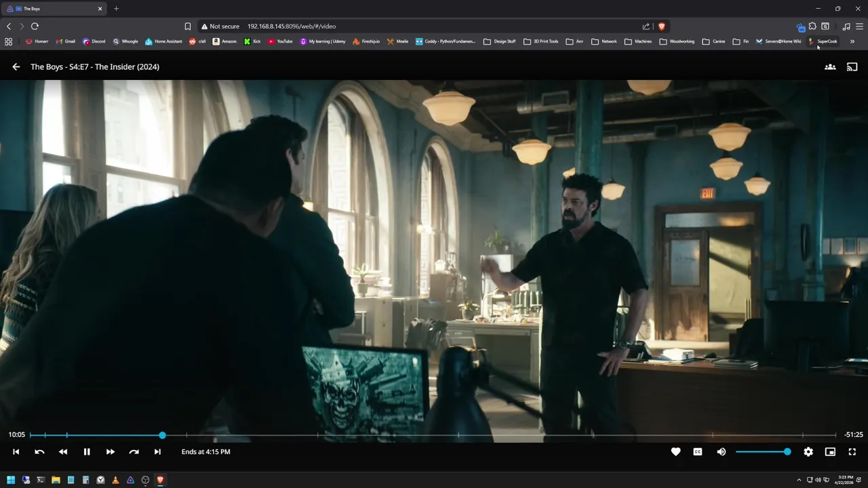Open File Explorer from the taskbar
The width and height of the screenshot is (868, 488).
pos(56,480)
